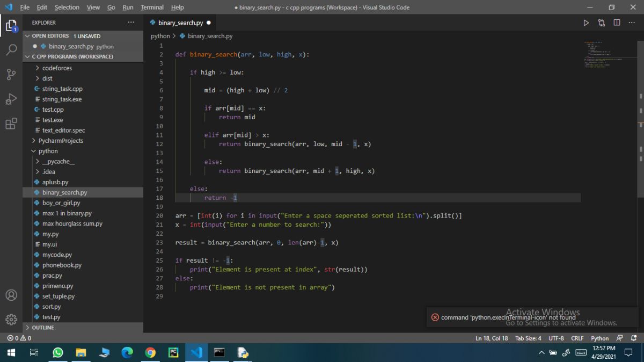Open notifications bell in status bar
The height and width of the screenshot is (362, 644).
pyautogui.click(x=634, y=338)
